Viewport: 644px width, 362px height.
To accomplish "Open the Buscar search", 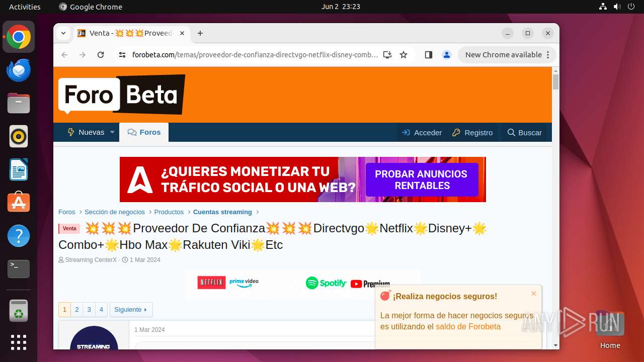I will click(524, 133).
